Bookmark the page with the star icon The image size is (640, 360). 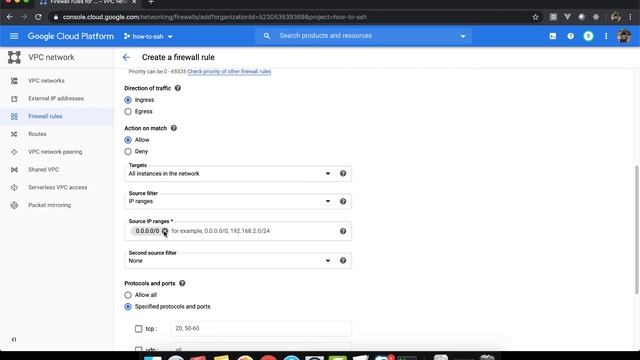click(x=535, y=17)
